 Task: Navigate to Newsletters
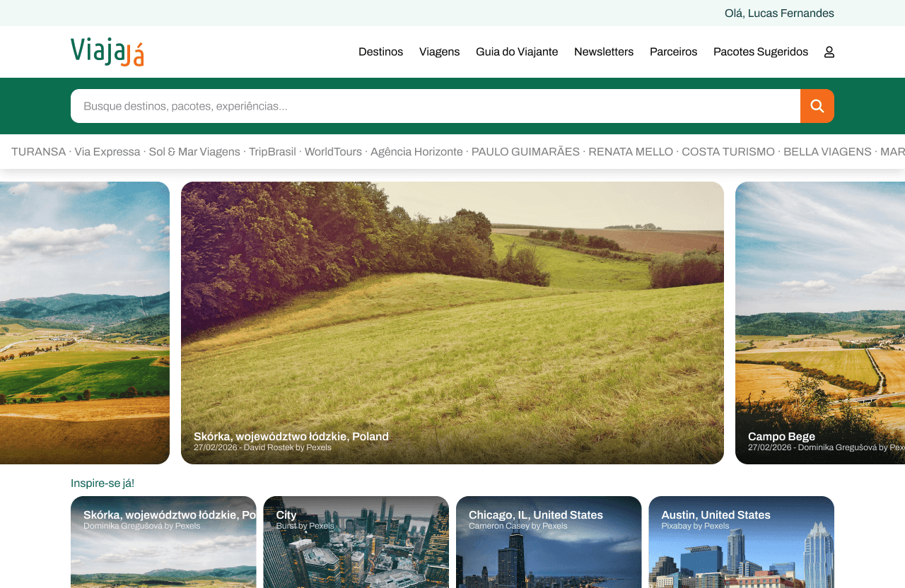pyautogui.click(x=604, y=52)
